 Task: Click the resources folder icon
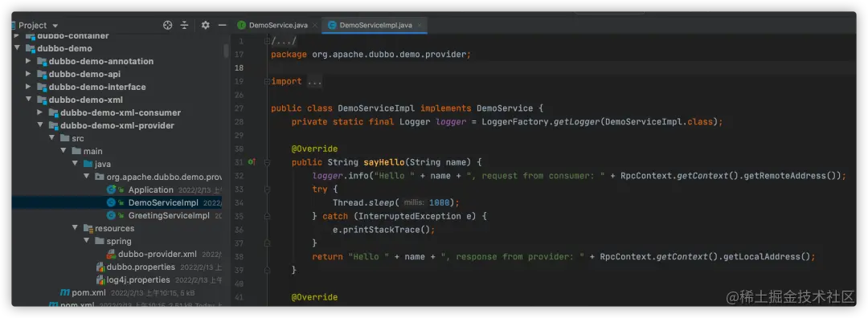[x=88, y=228]
